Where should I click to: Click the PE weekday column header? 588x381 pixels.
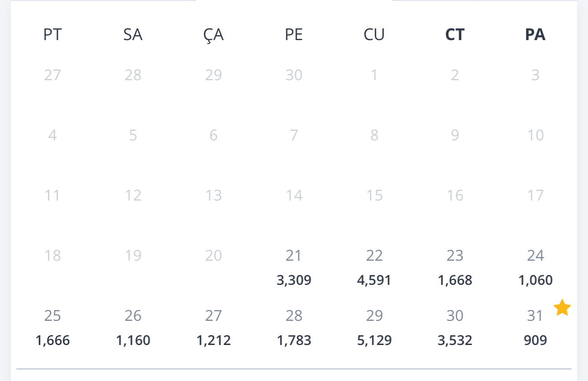pyautogui.click(x=294, y=35)
